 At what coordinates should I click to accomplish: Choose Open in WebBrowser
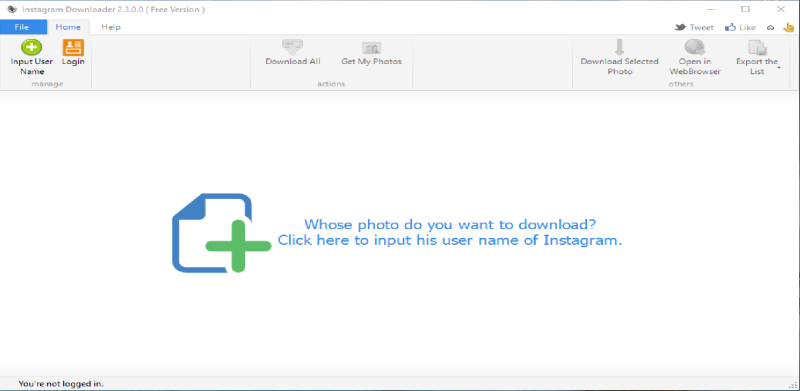tap(695, 57)
